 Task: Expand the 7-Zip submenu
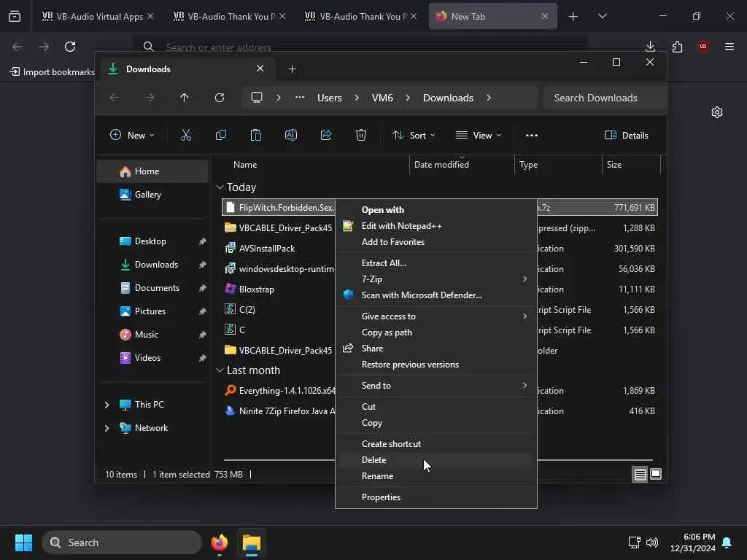pos(436,279)
